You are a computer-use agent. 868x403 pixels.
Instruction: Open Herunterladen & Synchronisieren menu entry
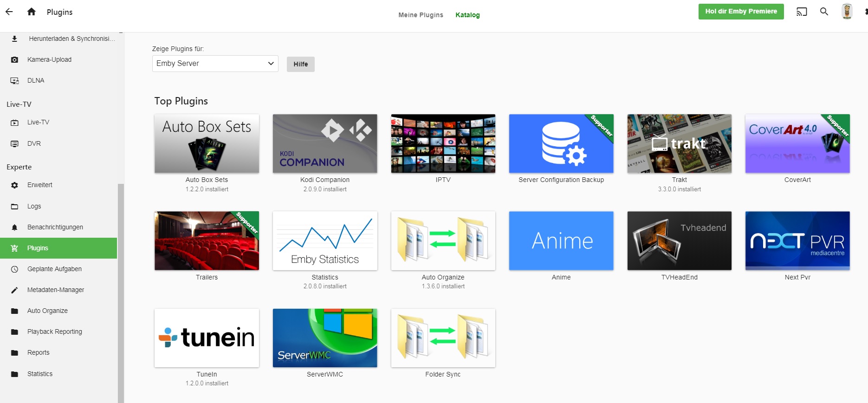coord(58,39)
